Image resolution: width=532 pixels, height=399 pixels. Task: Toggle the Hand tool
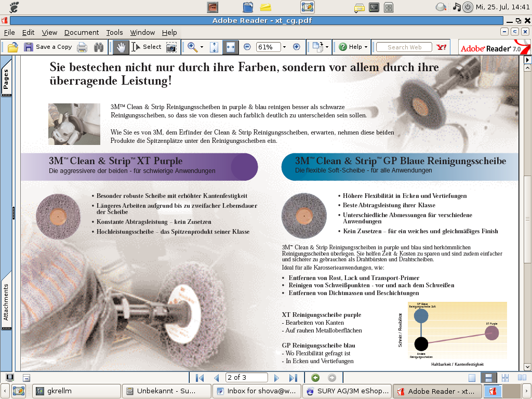pyautogui.click(x=121, y=47)
